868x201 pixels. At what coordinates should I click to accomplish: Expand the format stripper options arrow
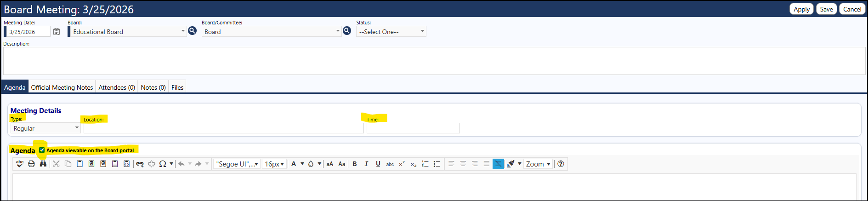[x=520, y=164]
